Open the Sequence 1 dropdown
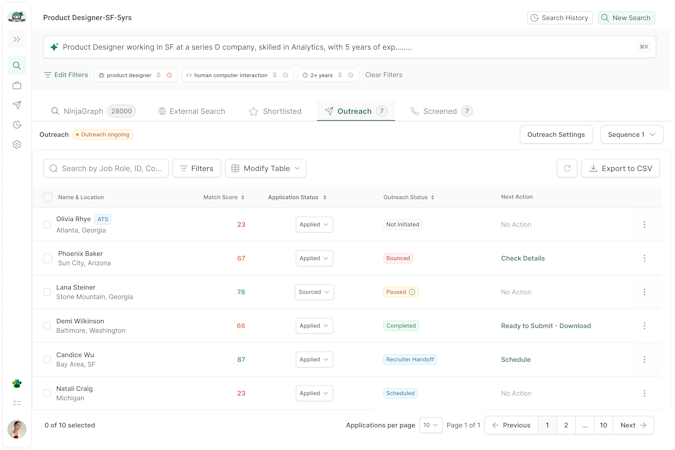Viewport: 675px width, 450px height. click(631, 135)
